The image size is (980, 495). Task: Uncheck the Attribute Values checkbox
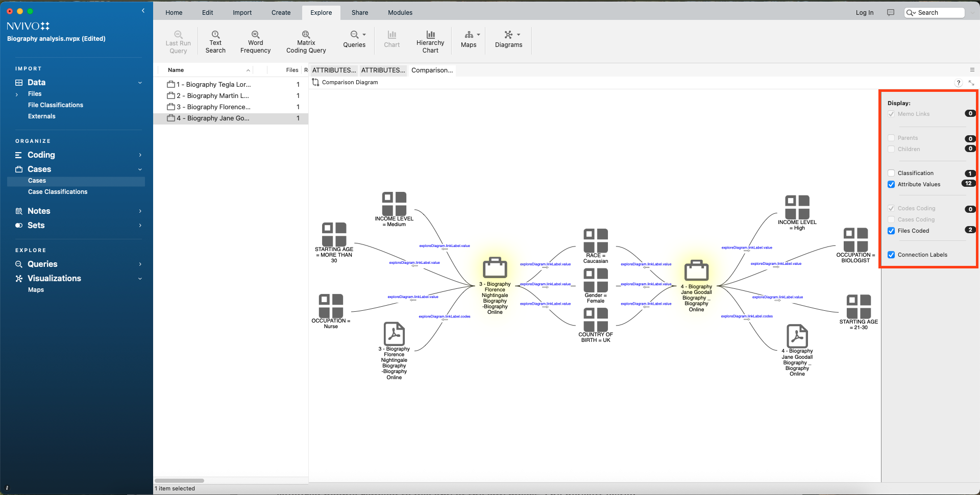click(891, 185)
